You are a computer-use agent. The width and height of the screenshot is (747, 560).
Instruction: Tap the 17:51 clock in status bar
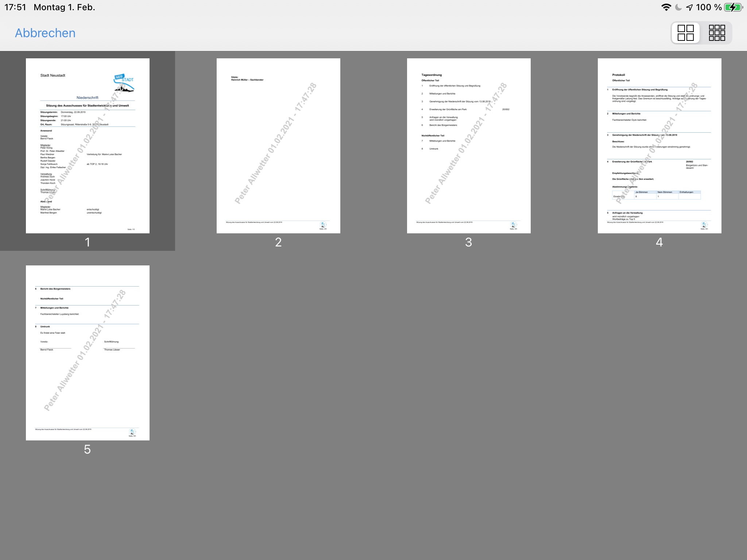pos(15,7)
